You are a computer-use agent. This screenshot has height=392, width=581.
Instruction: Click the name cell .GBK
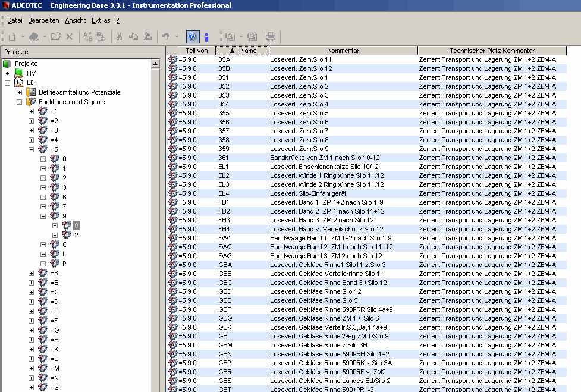coord(225,328)
